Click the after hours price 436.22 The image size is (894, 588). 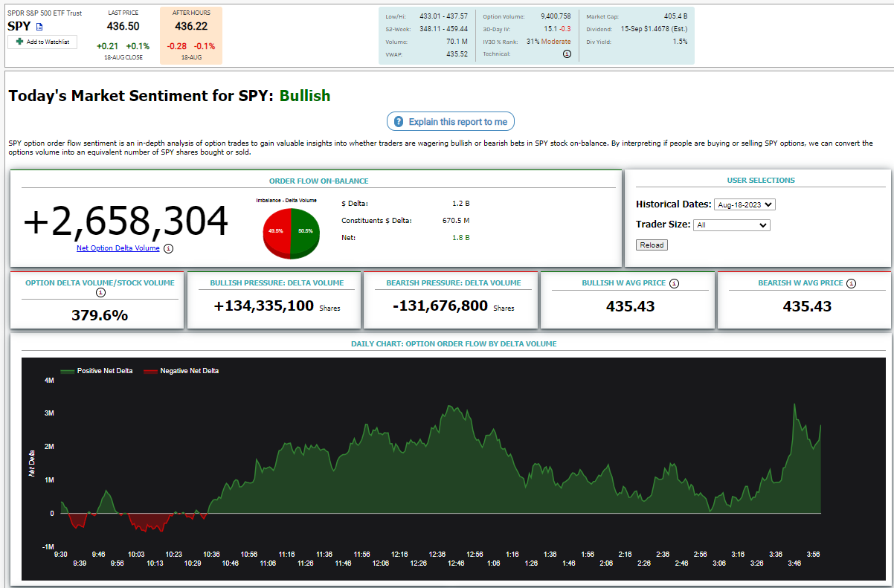(x=191, y=26)
